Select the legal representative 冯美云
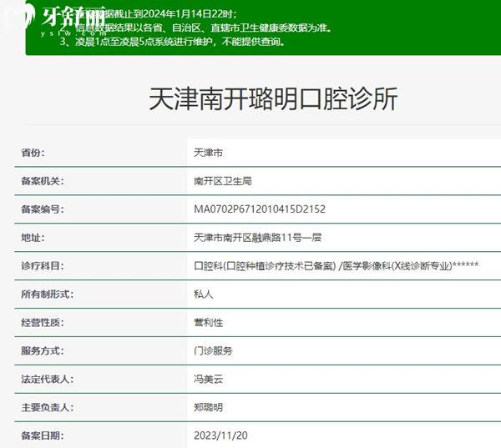Screen dimensions: 501x448 208,379
